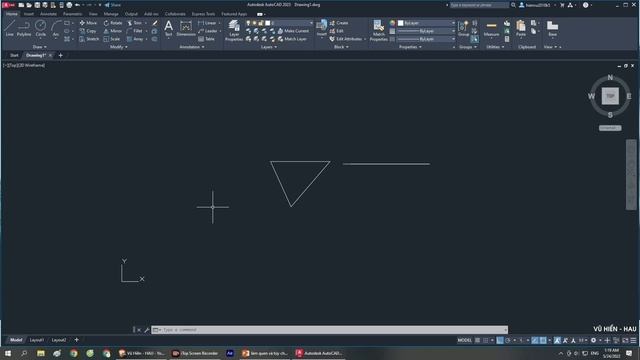
Task: Open the Start file tab
Action: [14, 55]
